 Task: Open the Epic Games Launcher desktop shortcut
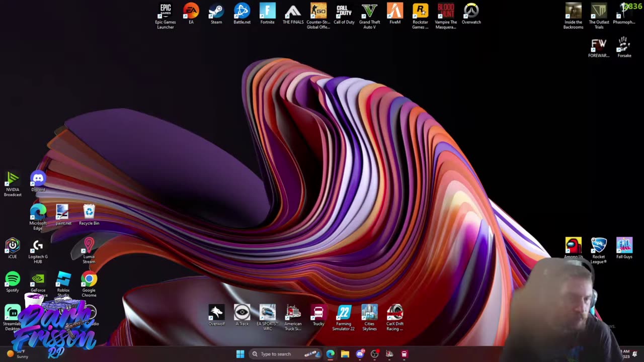coord(166,16)
